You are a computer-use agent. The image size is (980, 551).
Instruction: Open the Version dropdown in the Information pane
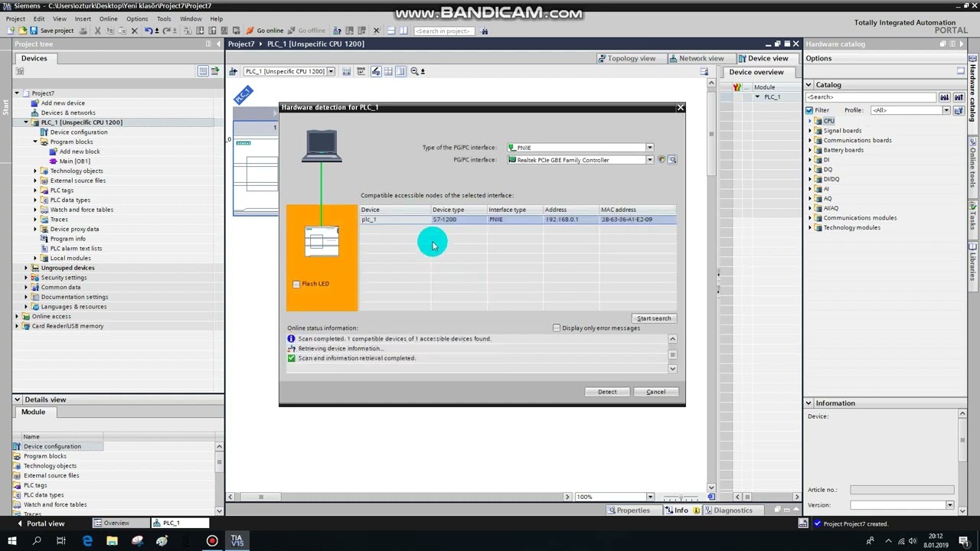pyautogui.click(x=949, y=505)
